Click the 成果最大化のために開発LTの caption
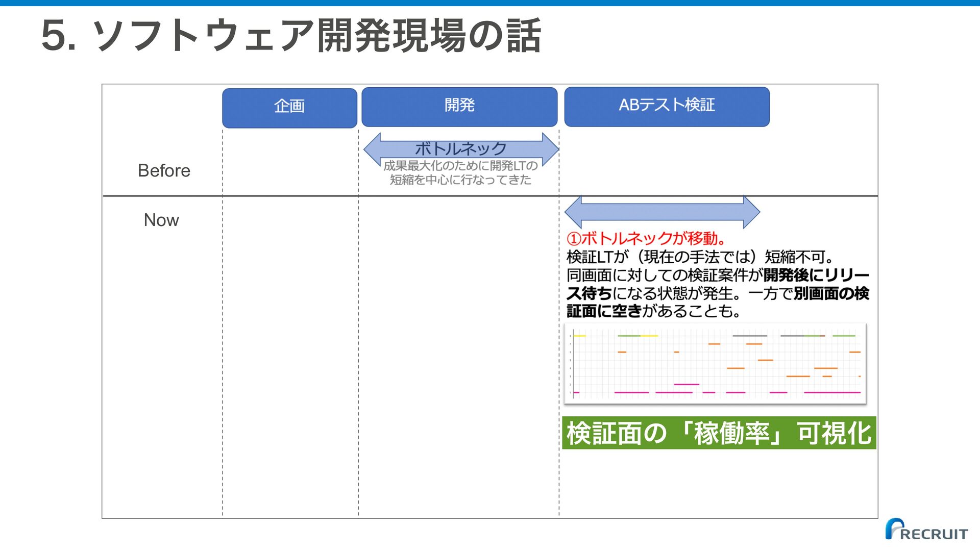Screen dimensions: 980x551 (460, 166)
